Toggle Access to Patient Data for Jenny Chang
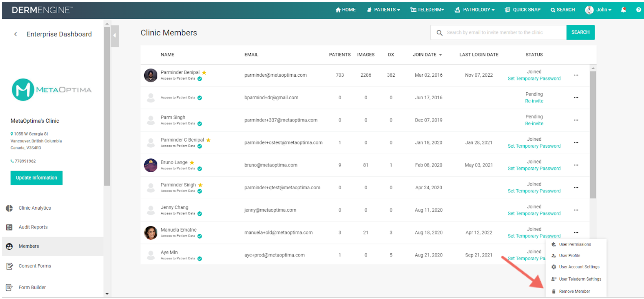The height and width of the screenshot is (299, 644). click(x=200, y=214)
